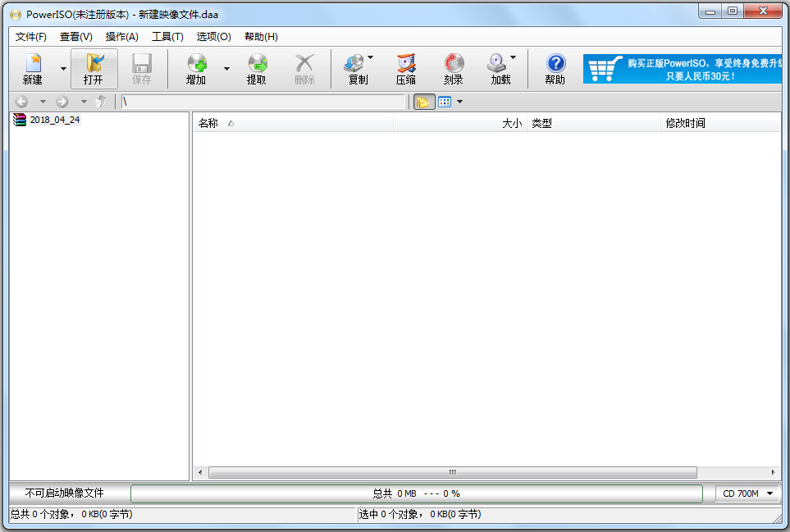Open the Back history dropdown arrow
This screenshot has height=532, width=790.
click(43, 102)
